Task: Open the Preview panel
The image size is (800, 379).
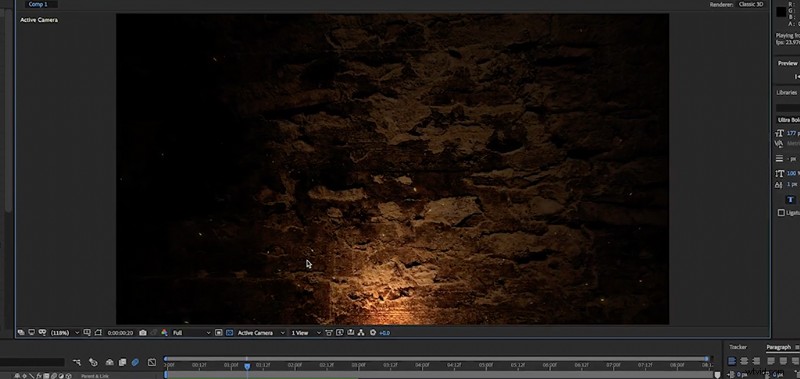Action: 788,63
